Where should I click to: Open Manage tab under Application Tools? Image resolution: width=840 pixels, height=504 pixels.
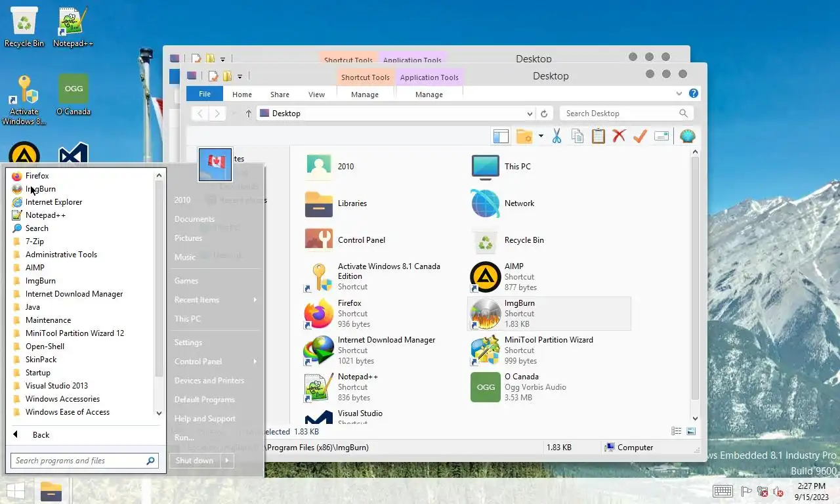tap(429, 94)
